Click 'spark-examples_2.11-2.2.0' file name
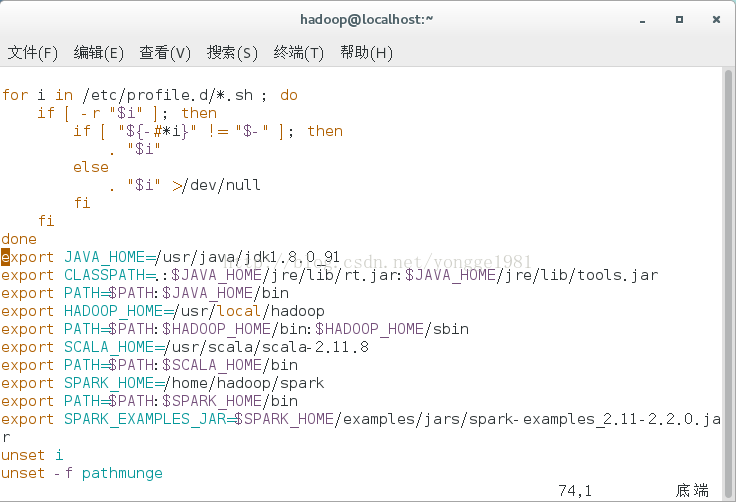736x502 pixels. click(x=581, y=419)
